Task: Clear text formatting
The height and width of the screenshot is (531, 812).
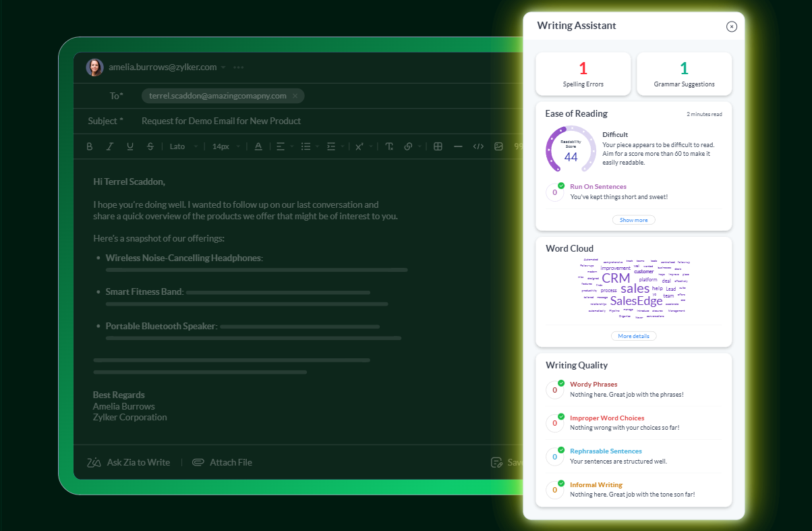Action: click(389, 146)
